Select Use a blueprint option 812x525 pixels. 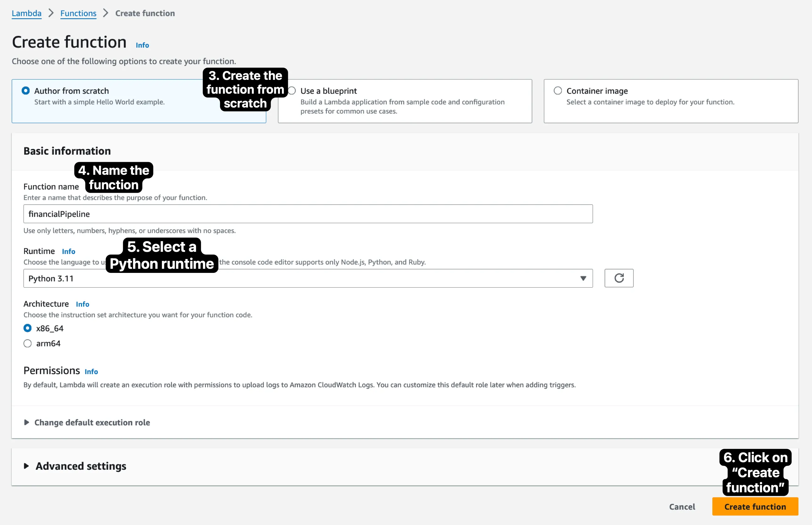[x=292, y=91]
